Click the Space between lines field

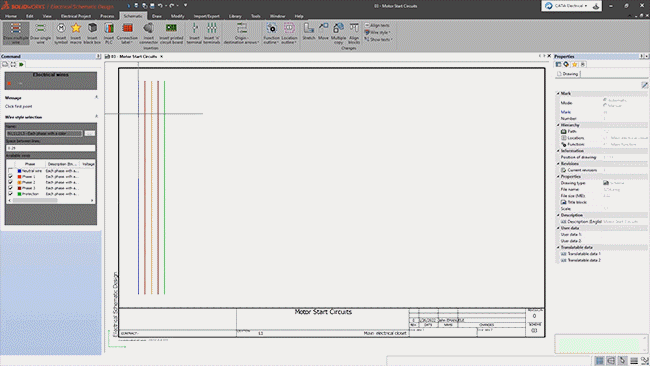(51, 148)
